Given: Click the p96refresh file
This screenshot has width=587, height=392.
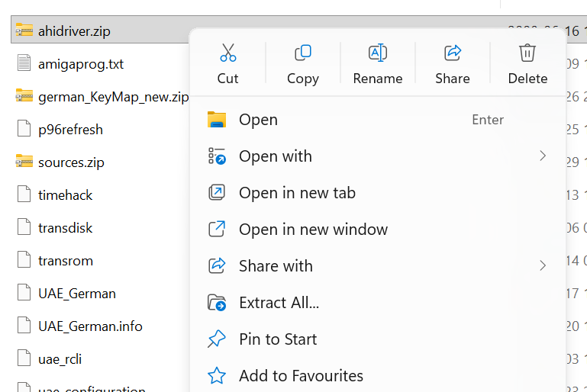Looking at the screenshot, I should click(x=70, y=129).
